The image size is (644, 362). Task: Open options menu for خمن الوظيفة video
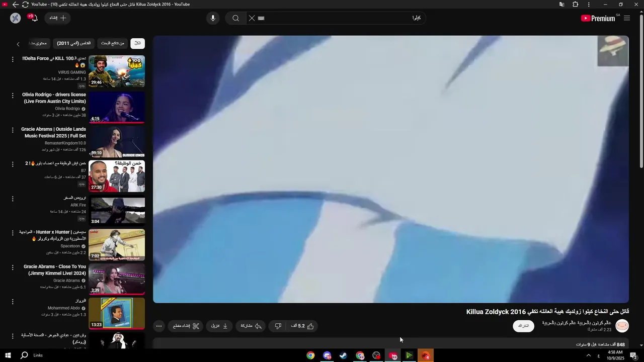click(x=13, y=164)
